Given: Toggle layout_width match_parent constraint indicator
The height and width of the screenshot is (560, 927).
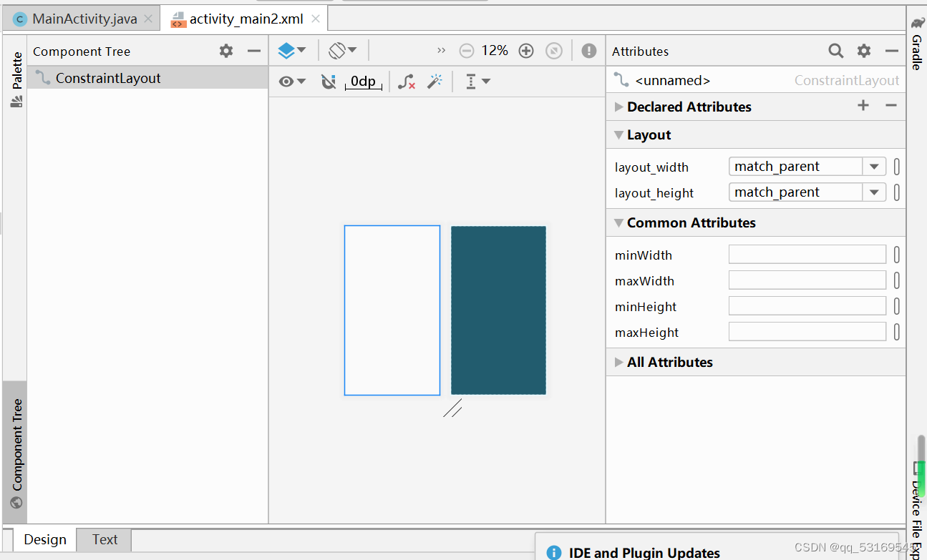Looking at the screenshot, I should (x=897, y=166).
